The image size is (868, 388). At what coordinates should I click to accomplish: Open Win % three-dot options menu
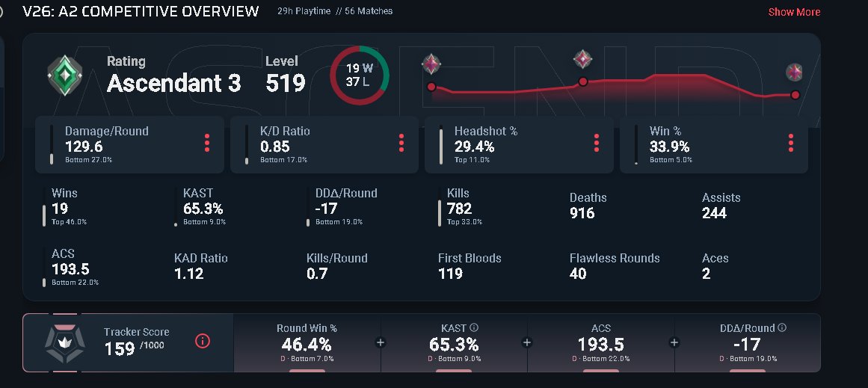(790, 143)
